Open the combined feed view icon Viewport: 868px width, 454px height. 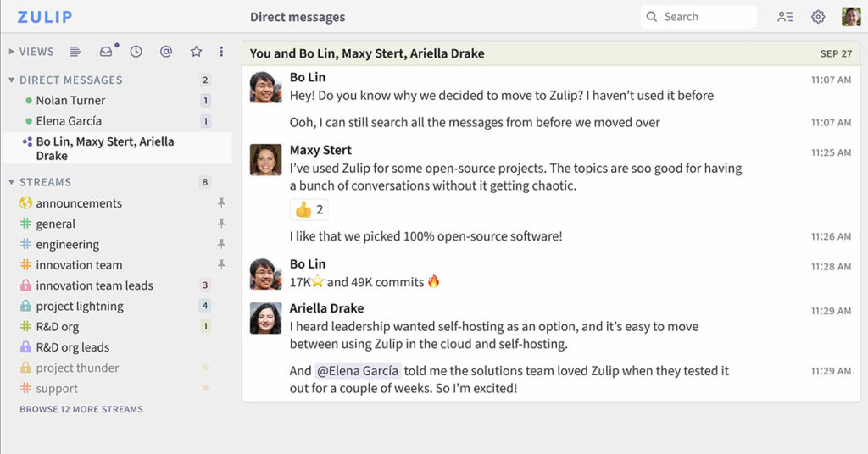[x=75, y=52]
